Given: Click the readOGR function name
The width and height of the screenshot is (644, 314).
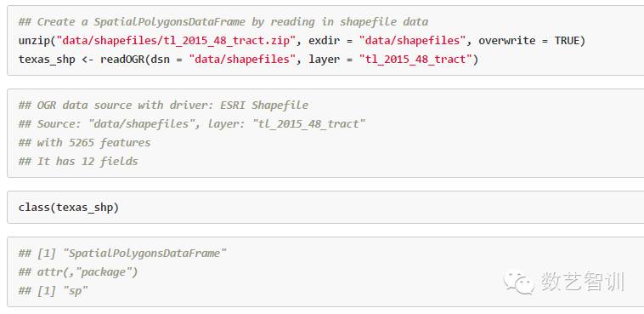Looking at the screenshot, I should tap(122, 60).
